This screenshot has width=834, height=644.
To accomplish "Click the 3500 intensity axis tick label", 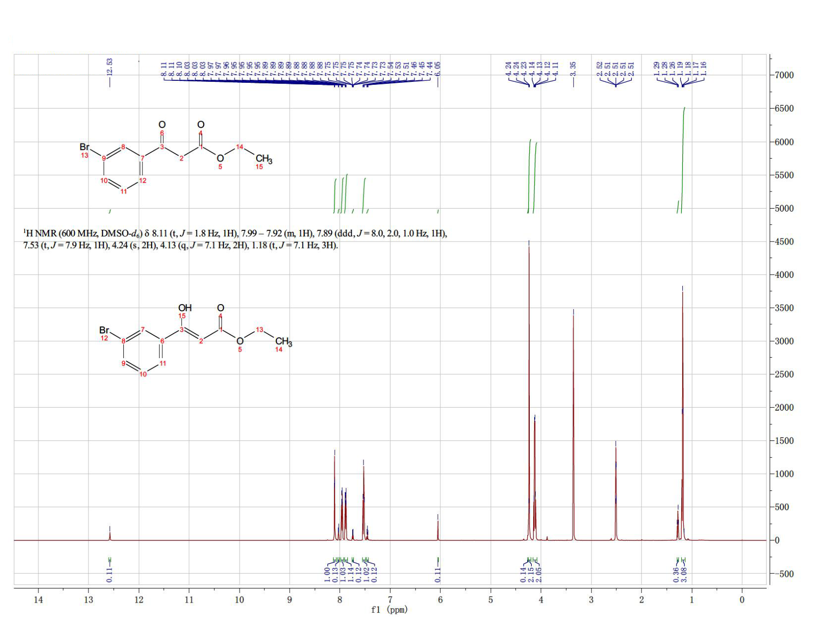I will click(x=783, y=308).
